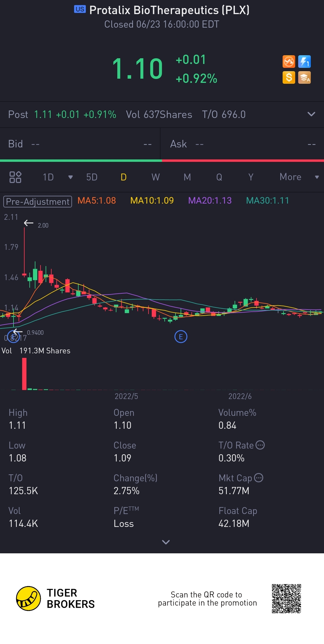Tap the Tiger Brokers logo
324x644 pixels.
pyautogui.click(x=55, y=599)
